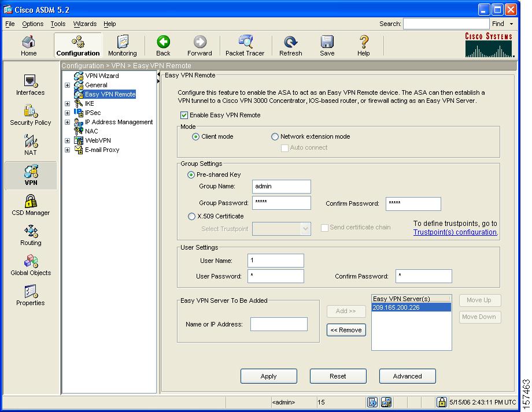Open the NAT configuration panel
This screenshot has height=412, width=532.
point(30,145)
